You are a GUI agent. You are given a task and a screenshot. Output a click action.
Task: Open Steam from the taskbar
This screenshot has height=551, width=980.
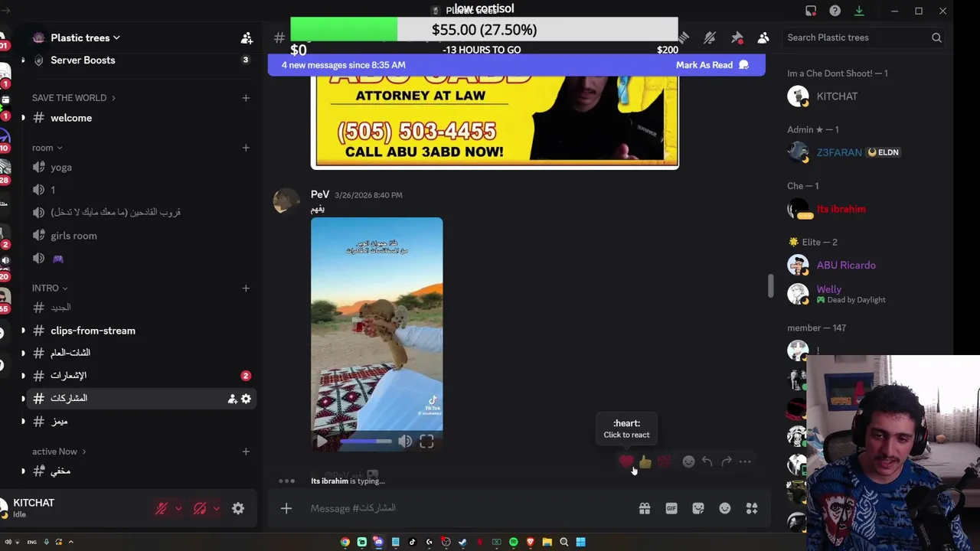coord(462,542)
